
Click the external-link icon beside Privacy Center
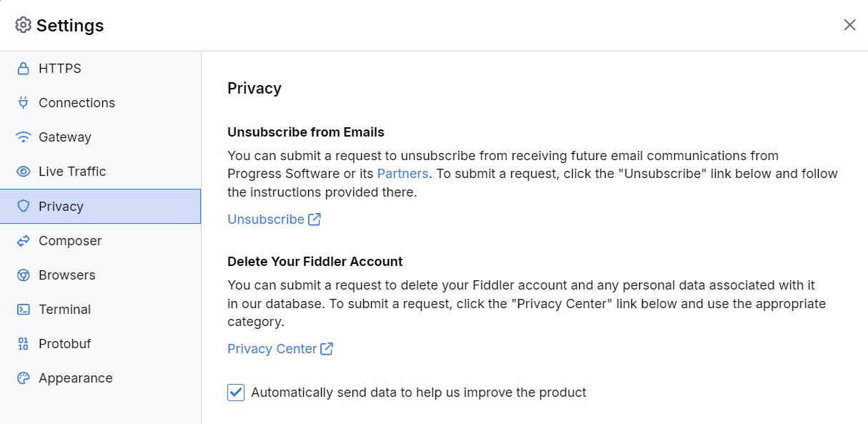pyautogui.click(x=327, y=348)
